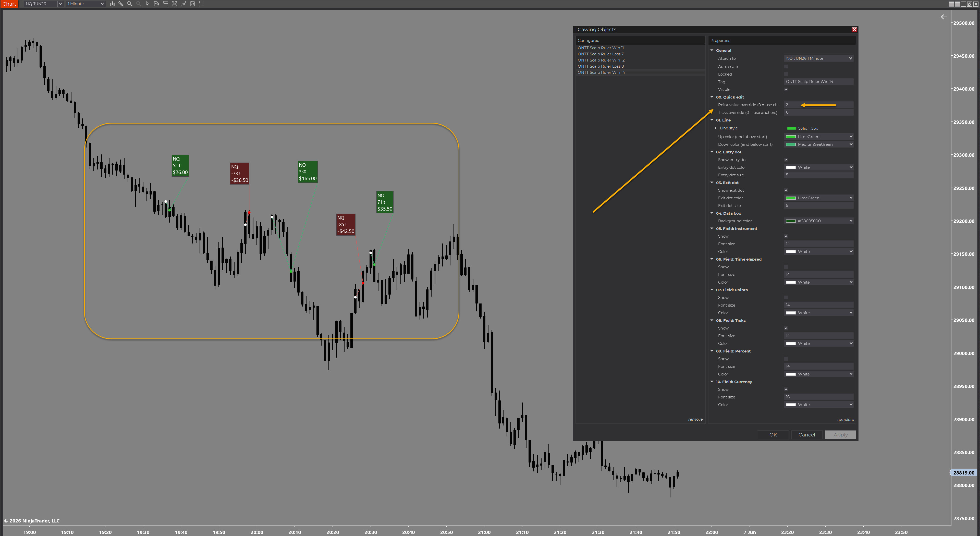Click the Apply button
980x536 pixels.
(840, 435)
